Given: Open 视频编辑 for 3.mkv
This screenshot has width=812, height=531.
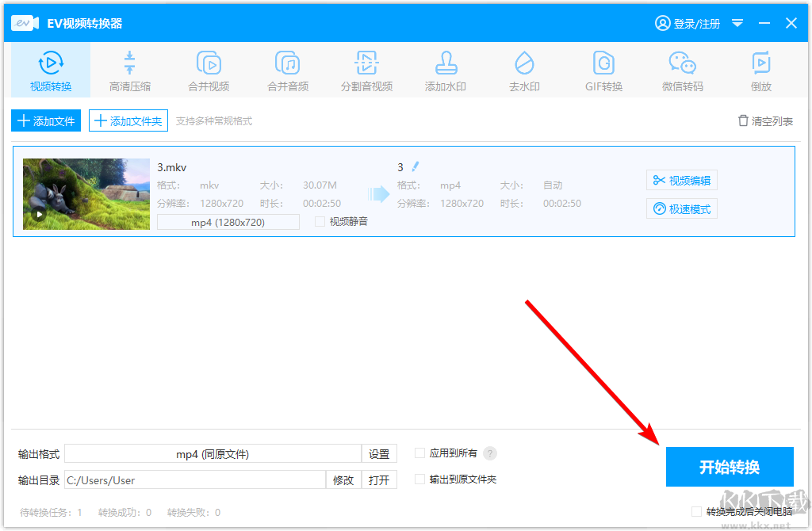Looking at the screenshot, I should click(x=681, y=180).
